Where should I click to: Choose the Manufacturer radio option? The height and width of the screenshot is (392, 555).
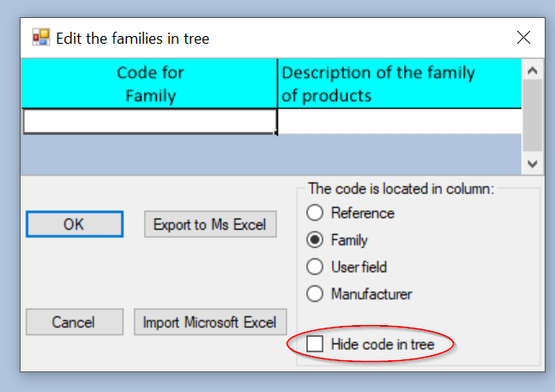(x=315, y=294)
